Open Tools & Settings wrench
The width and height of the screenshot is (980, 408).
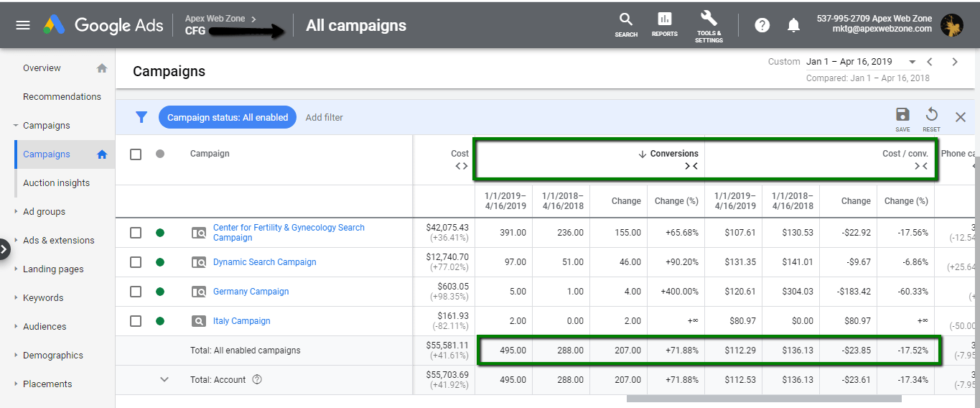point(708,26)
